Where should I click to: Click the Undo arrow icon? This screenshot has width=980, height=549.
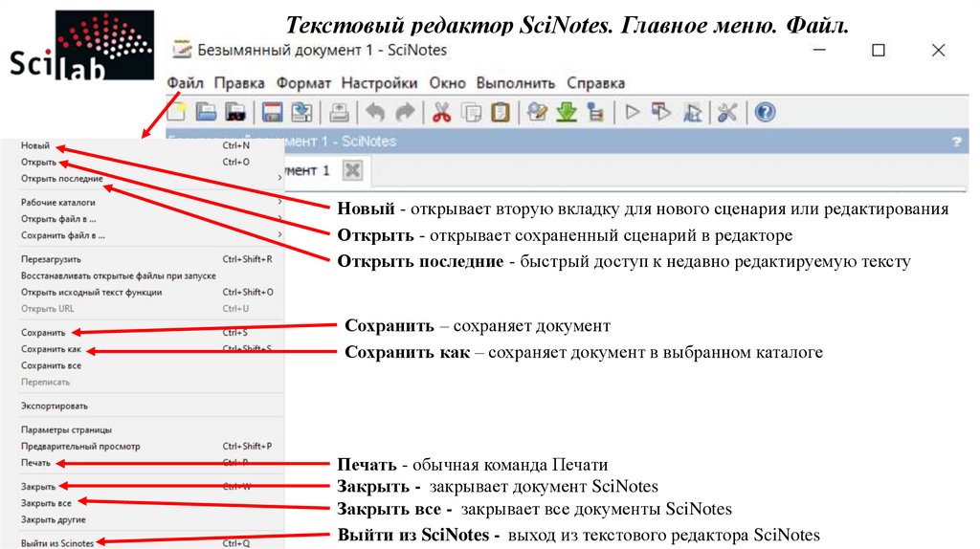coord(375,113)
